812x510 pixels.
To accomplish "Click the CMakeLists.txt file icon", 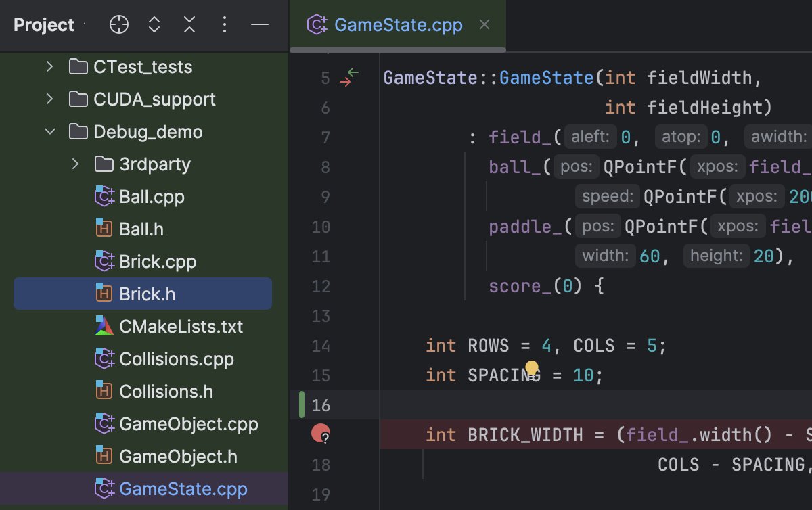I will pos(104,327).
